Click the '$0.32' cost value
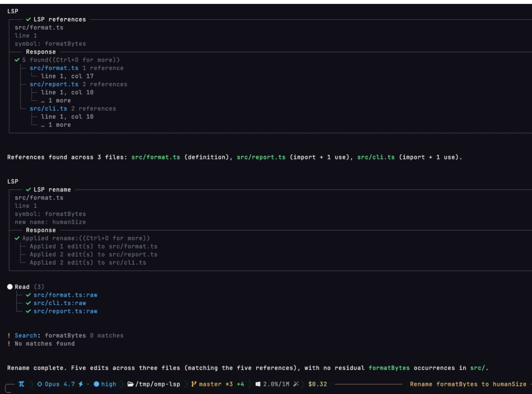Image resolution: width=532 pixels, height=394 pixels. (318, 384)
